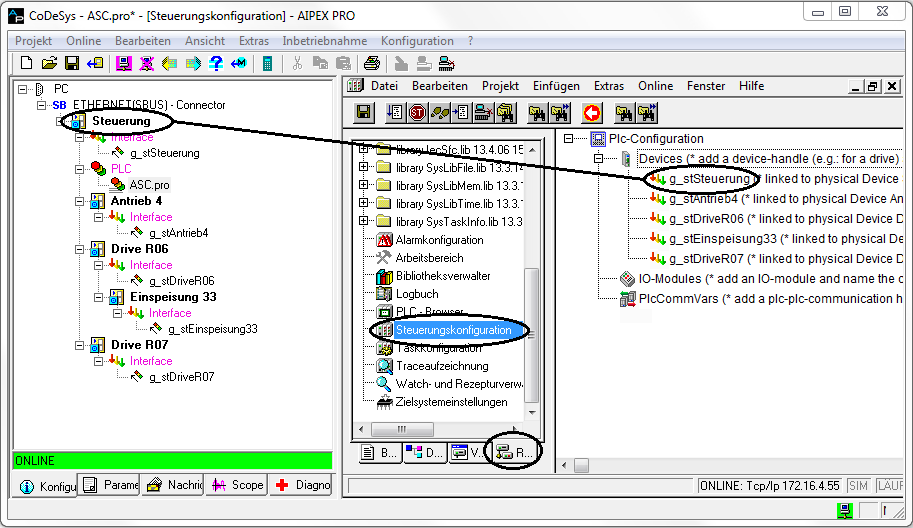
Task: Save with the CoDeSys inner floppy disk icon
Action: (364, 112)
